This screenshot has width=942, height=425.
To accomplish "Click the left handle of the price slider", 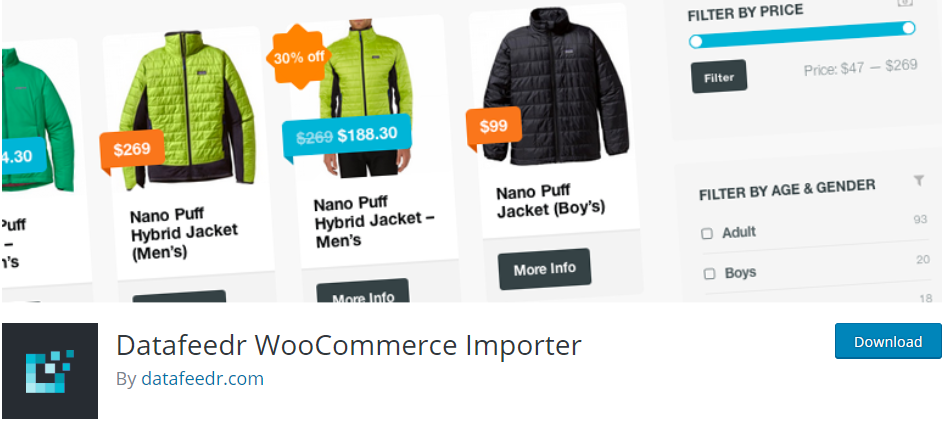I will click(696, 41).
